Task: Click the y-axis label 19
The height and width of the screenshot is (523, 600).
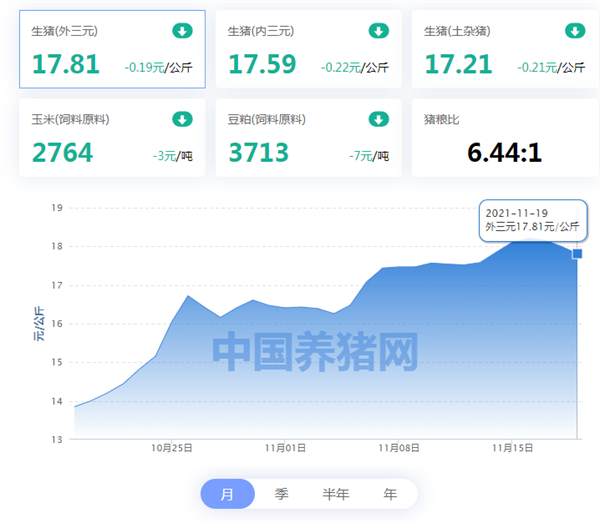Action: point(57,208)
